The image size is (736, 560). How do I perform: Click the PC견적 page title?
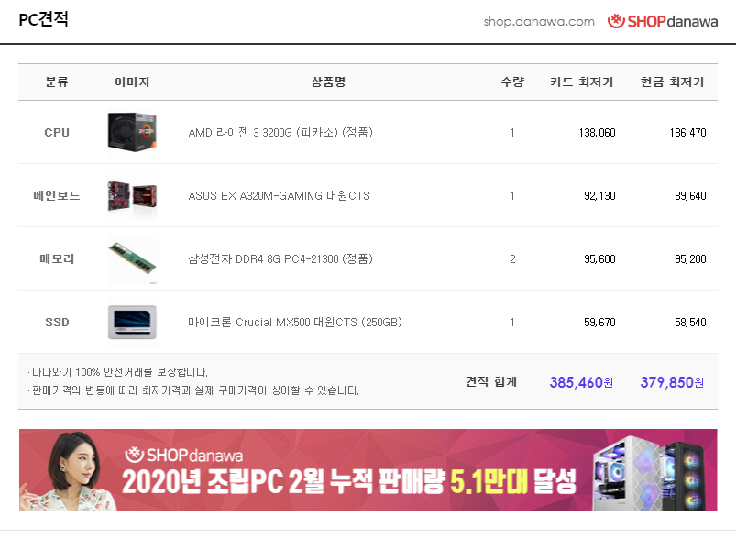point(44,19)
